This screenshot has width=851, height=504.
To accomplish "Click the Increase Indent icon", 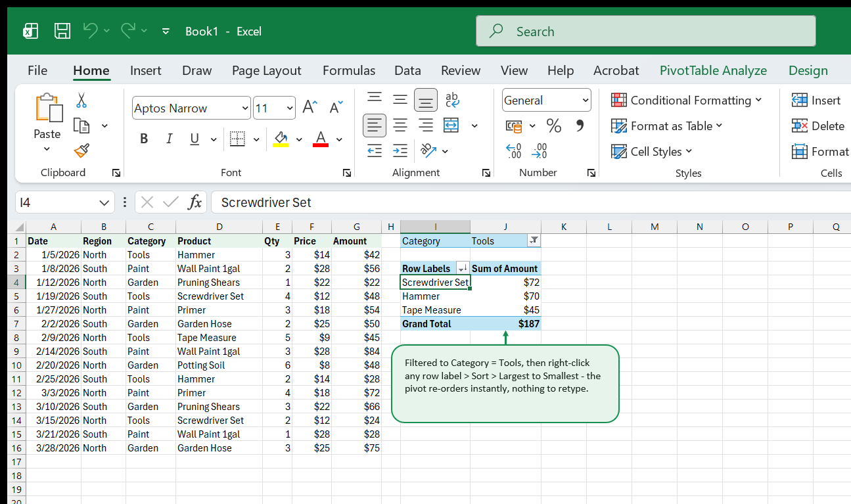I will tap(400, 150).
